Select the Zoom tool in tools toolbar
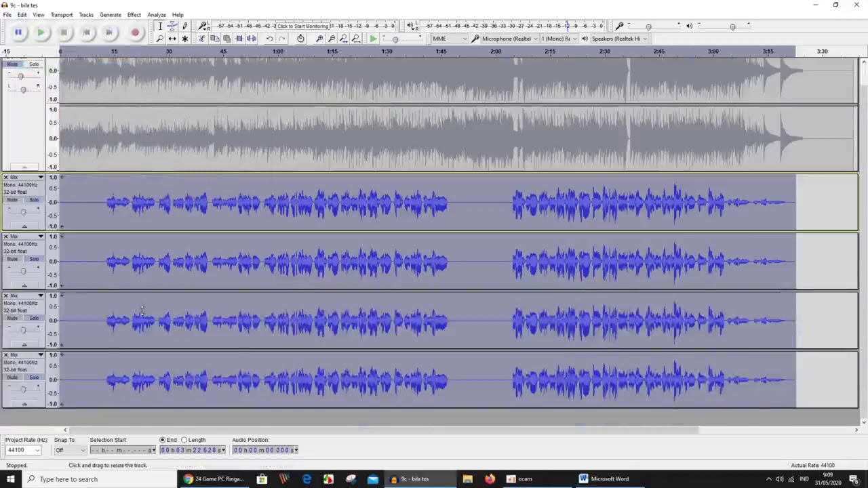The width and height of the screenshot is (868, 488). click(x=160, y=39)
